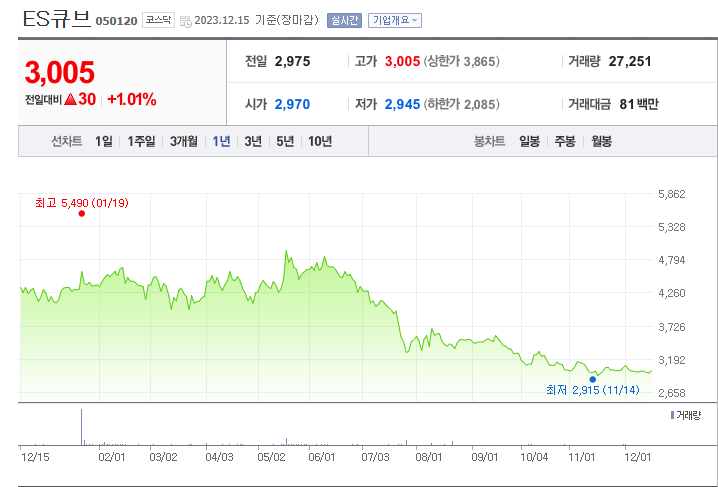Viewport: 718px width, 487px height.
Task: Select the 1주일 line chart tab
Action: click(x=141, y=141)
